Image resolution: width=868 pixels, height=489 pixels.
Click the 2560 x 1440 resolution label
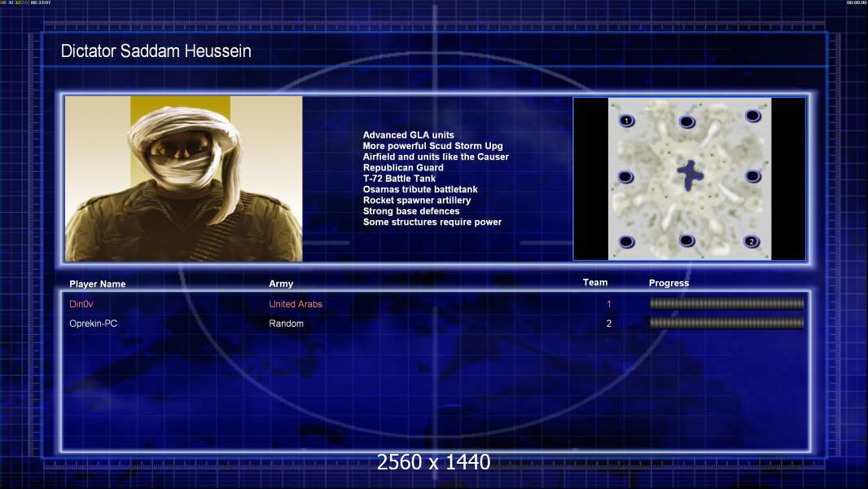[x=433, y=463]
